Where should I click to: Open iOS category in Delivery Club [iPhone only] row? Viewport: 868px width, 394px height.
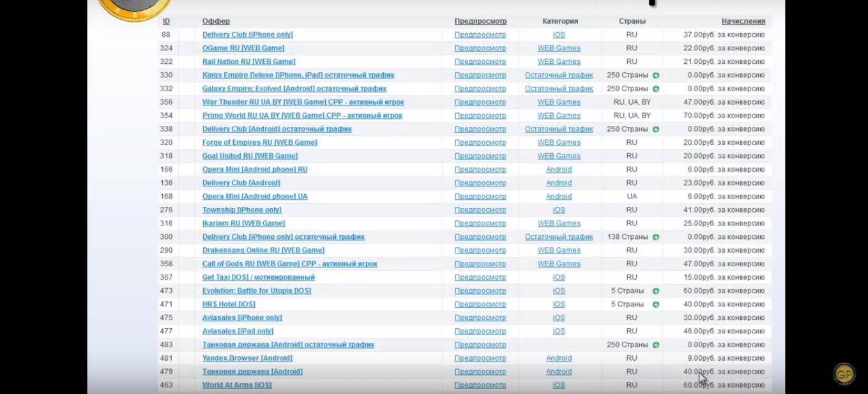[559, 34]
